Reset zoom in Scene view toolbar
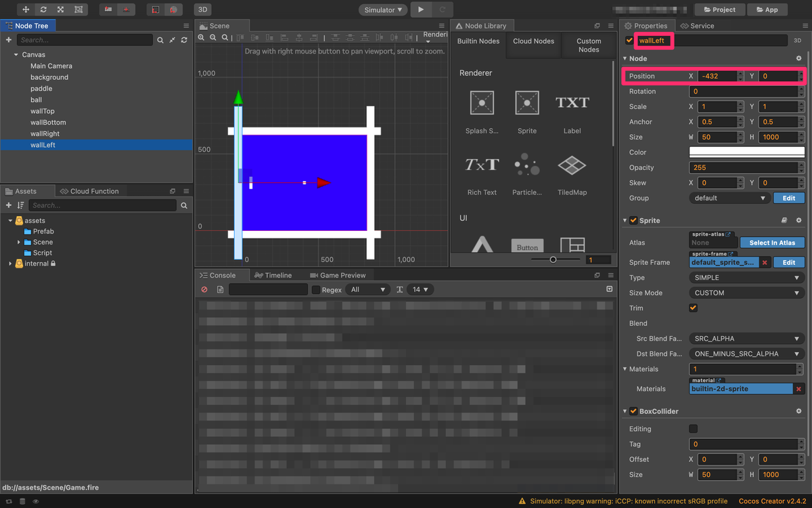The height and width of the screenshot is (508, 812). click(225, 38)
